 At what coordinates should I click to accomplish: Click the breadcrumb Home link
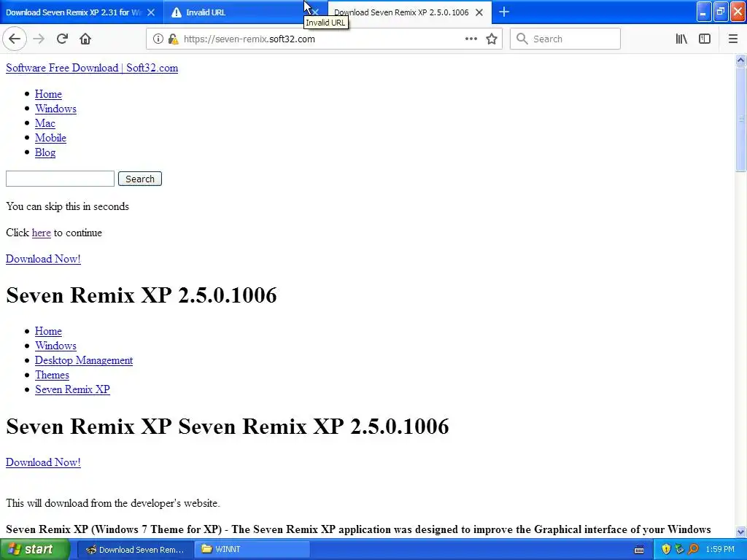click(48, 331)
